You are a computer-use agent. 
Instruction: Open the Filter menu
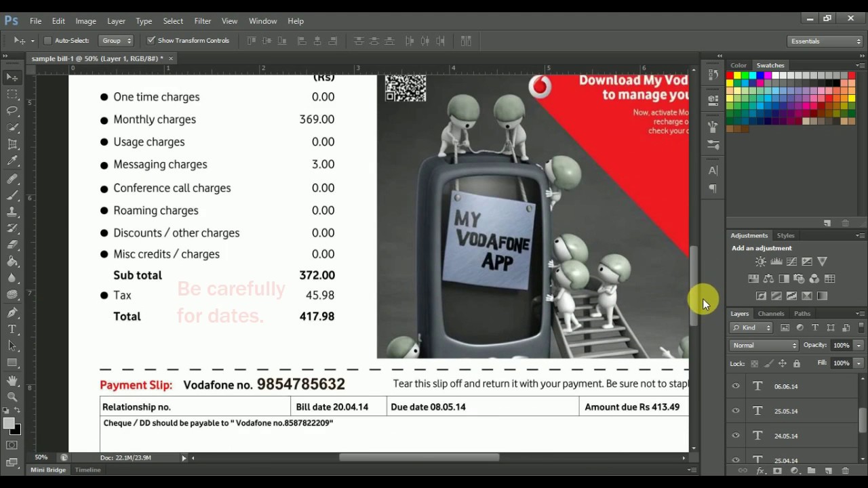[203, 21]
